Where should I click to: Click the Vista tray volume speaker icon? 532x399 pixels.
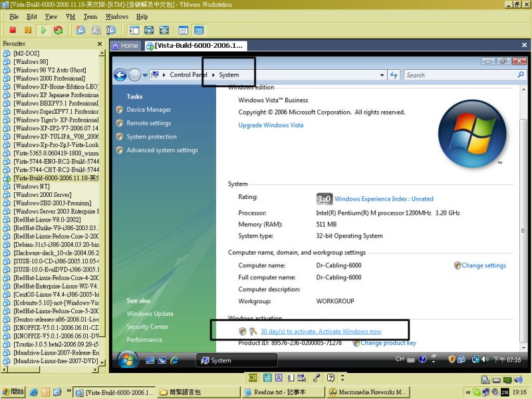(x=485, y=359)
